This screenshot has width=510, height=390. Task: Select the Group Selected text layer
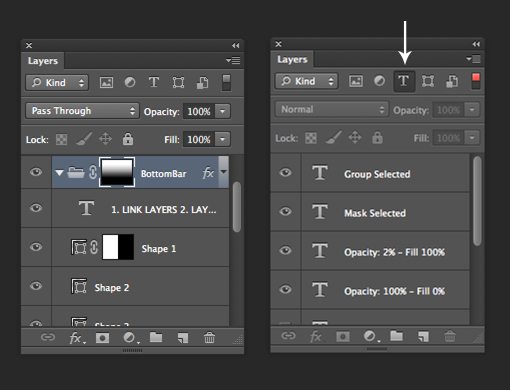[x=386, y=173]
